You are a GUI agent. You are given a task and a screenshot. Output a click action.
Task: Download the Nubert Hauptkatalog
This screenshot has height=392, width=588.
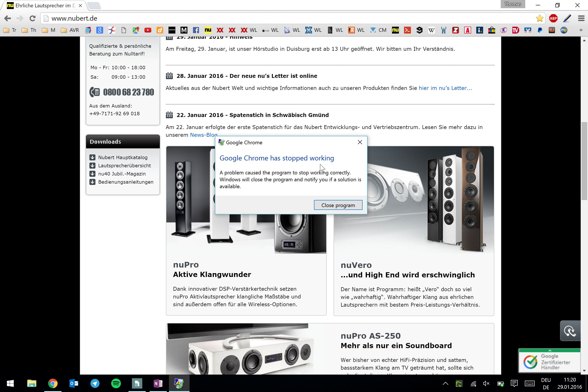[123, 157]
